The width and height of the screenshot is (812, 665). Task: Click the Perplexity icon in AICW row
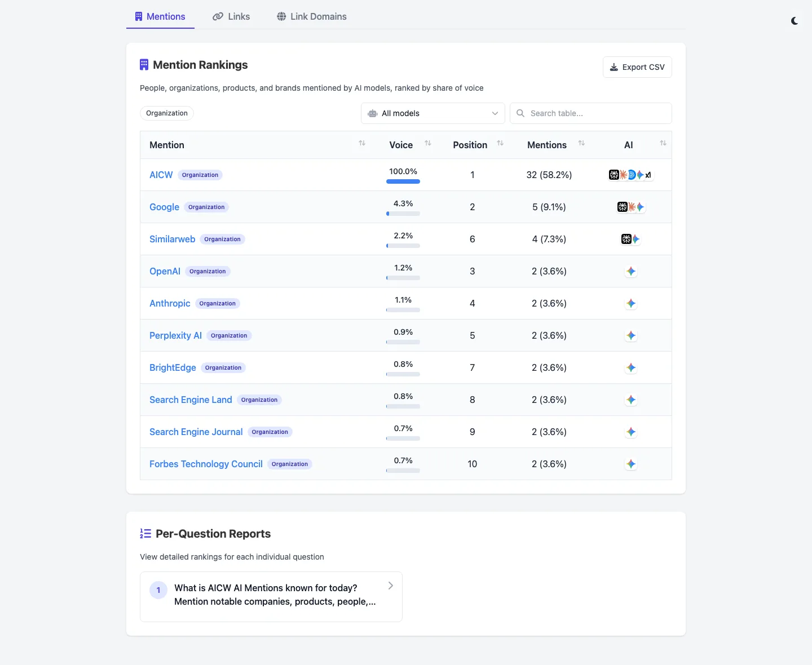tap(614, 175)
